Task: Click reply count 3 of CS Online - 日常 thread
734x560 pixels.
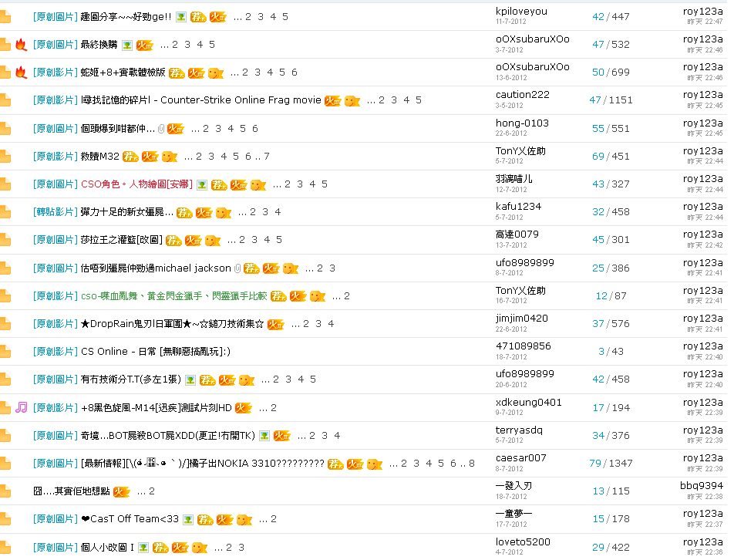Action: point(601,352)
